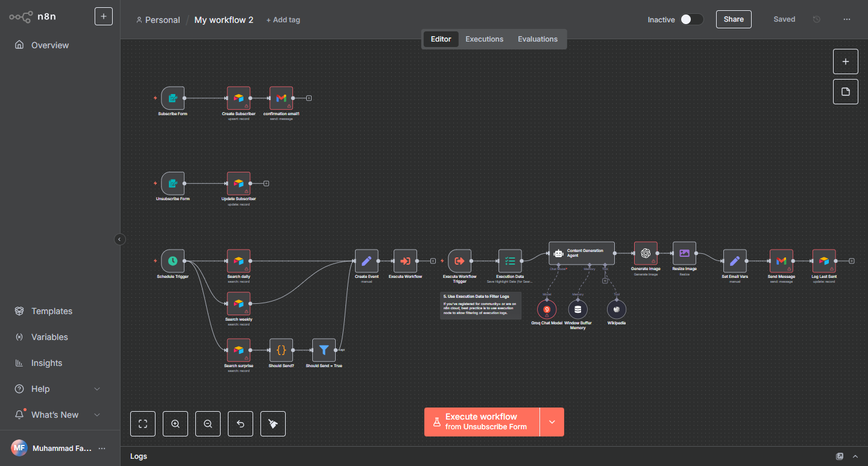Switch to the Evaluations tab
Viewport: 868px width, 466px height.
click(x=538, y=39)
